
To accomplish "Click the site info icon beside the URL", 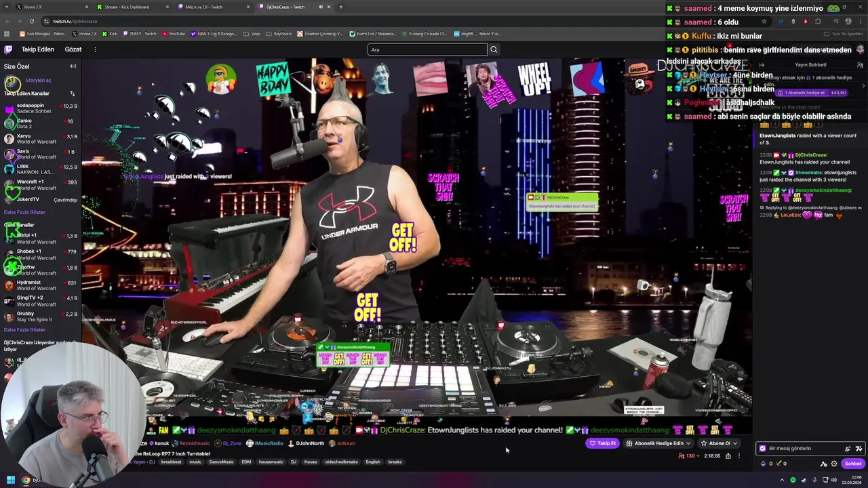I will point(46,21).
